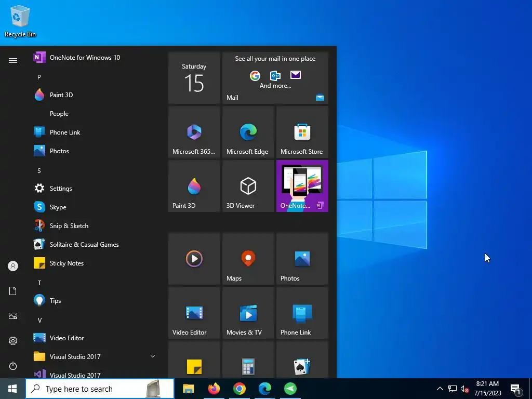
Task: Launch Visual Studio 2017 app with purple icon
Action: [95, 374]
